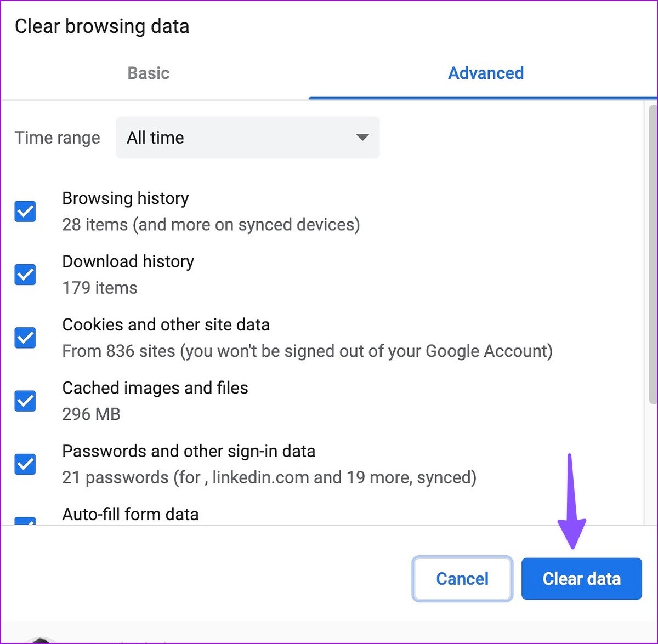Click the All time dropdown arrow

pos(362,138)
